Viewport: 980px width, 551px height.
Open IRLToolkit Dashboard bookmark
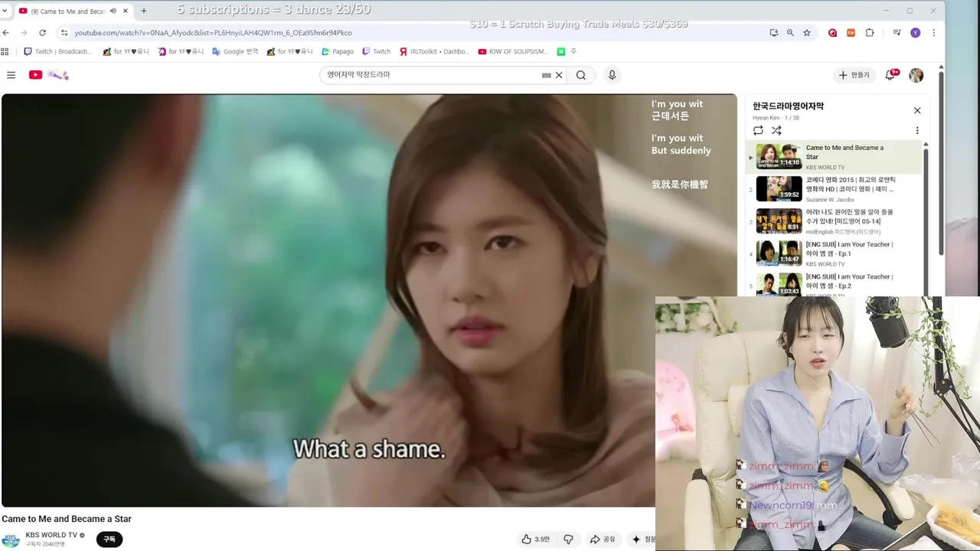pos(434,51)
